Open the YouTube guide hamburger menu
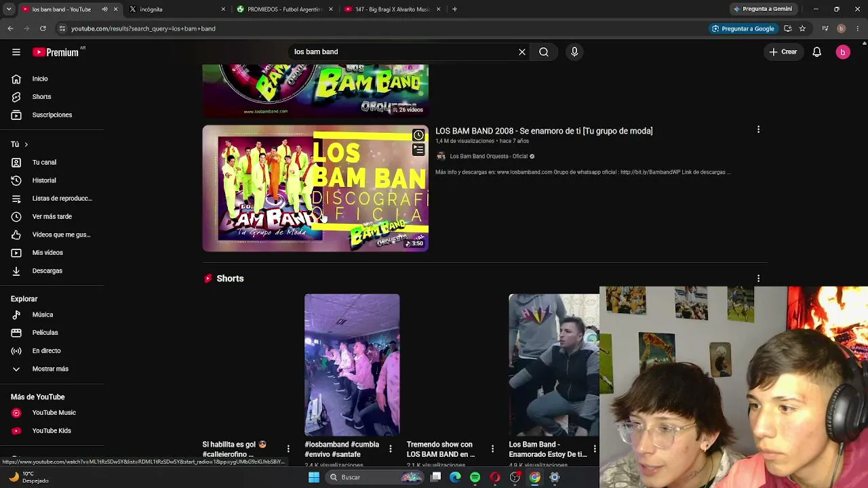Image resolution: width=868 pixels, height=488 pixels. coord(16,52)
